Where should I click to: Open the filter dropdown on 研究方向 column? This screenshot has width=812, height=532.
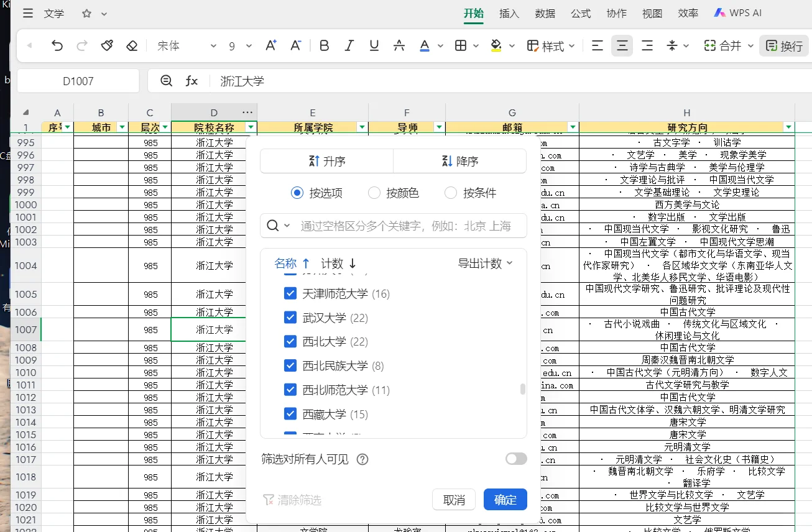[x=789, y=127]
